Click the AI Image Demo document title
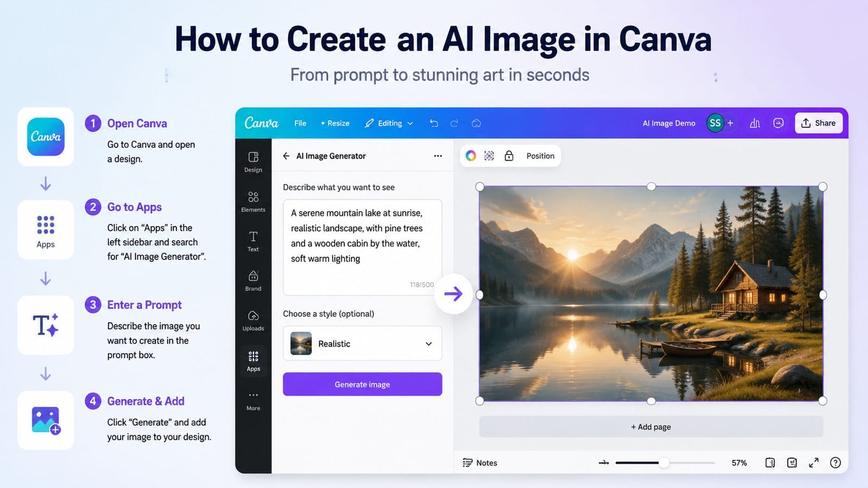The width and height of the screenshot is (868, 488). [x=669, y=123]
